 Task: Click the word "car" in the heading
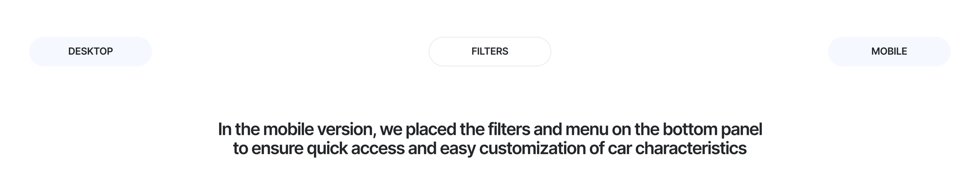coord(619,149)
